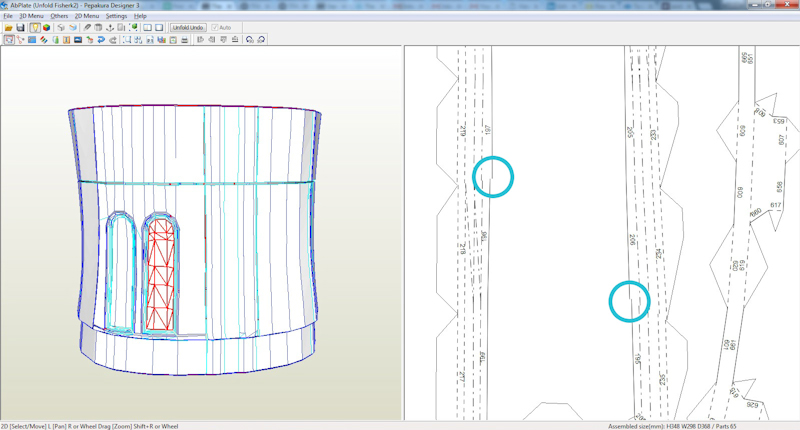Click the blue linked parts arrange icon
This screenshot has width=800, height=430.
tap(138, 40)
